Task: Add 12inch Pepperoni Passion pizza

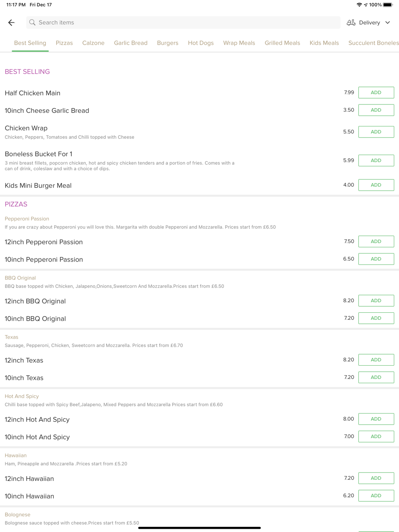Action: [376, 242]
